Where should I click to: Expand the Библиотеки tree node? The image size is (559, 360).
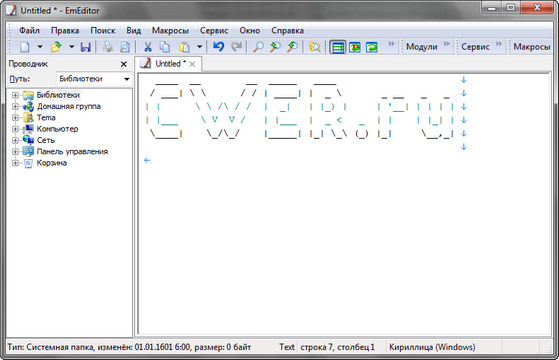[15, 95]
